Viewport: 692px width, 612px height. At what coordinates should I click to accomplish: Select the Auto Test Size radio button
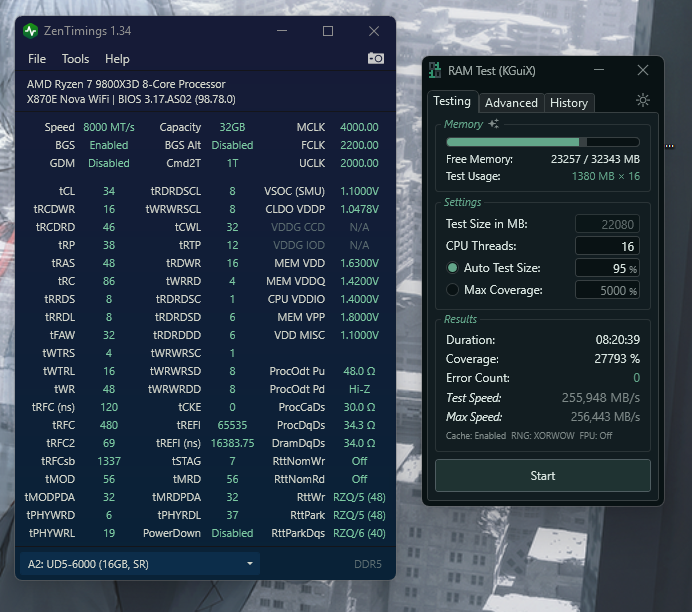pos(453,268)
